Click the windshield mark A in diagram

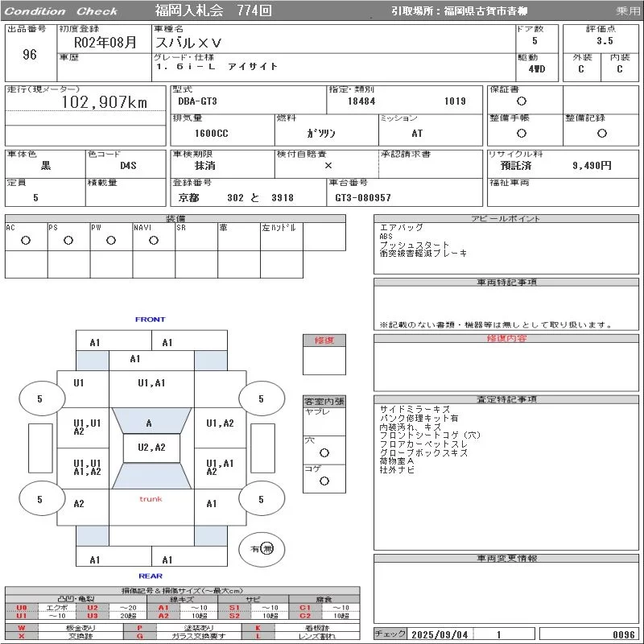(x=149, y=423)
